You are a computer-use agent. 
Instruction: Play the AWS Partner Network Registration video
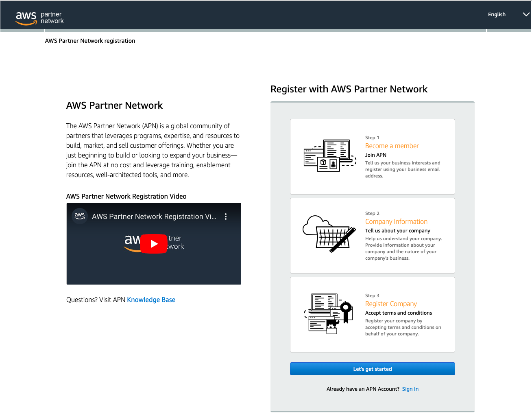click(154, 244)
